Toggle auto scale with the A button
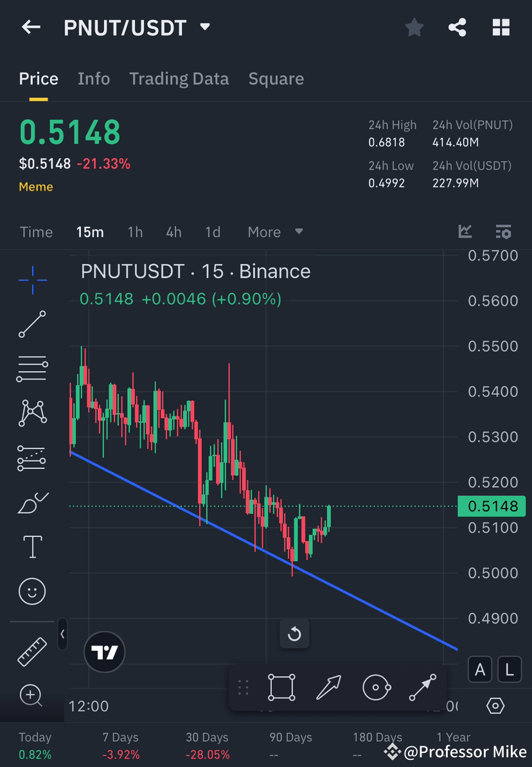Viewport: 532px width, 767px height. pyautogui.click(x=480, y=669)
